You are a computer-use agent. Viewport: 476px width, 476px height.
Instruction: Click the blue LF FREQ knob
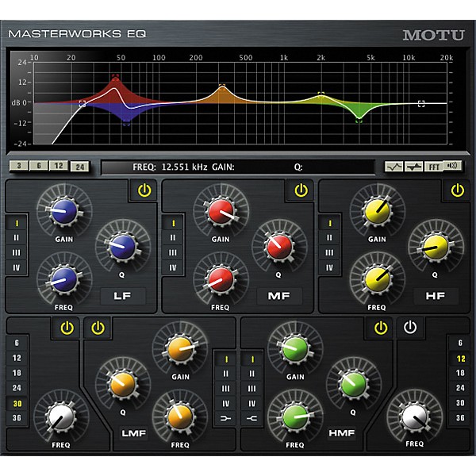coord(64,279)
